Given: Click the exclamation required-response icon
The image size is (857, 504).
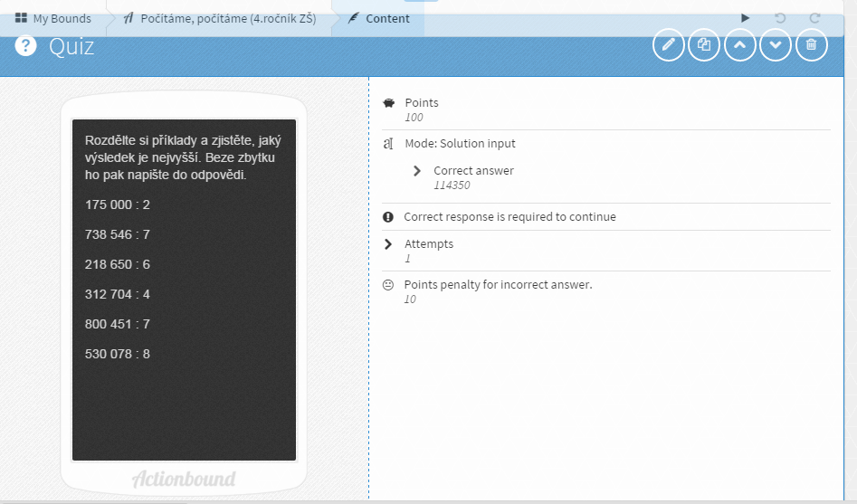Looking at the screenshot, I should [388, 217].
